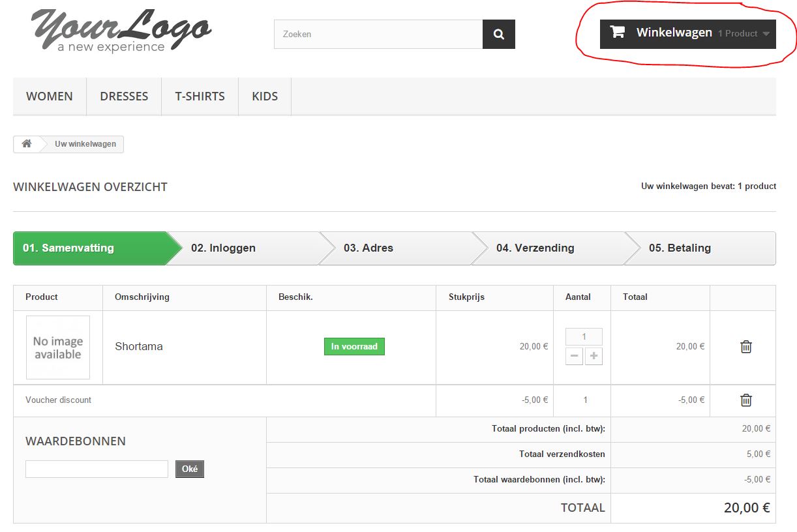Remove the voucher discount with trash icon

pos(746,400)
